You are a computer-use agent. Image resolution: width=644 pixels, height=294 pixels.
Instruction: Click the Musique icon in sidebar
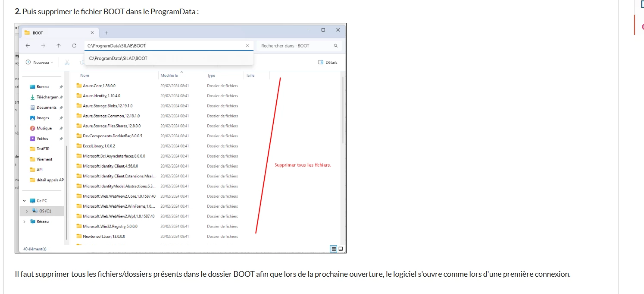(32, 128)
